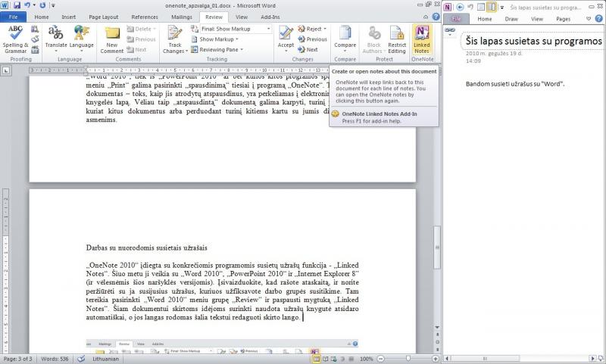Click the OneNote page title field
Screen dimensions: 606x364
pos(533,41)
